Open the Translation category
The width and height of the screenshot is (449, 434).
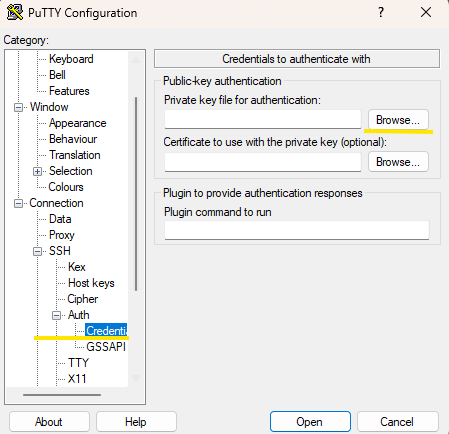(x=74, y=155)
